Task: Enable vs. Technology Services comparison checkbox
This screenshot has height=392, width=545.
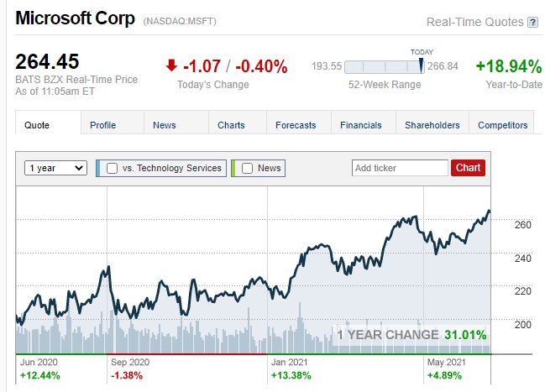Action: pyautogui.click(x=112, y=168)
